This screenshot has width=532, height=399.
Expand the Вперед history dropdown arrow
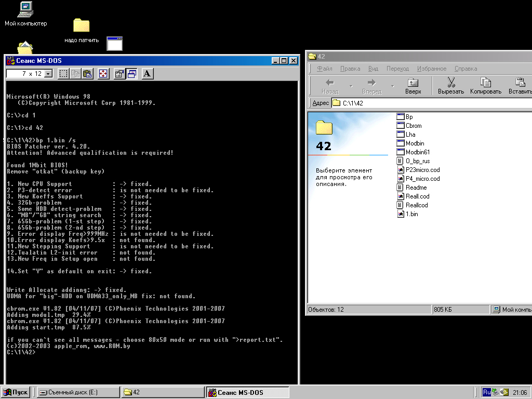(392, 86)
